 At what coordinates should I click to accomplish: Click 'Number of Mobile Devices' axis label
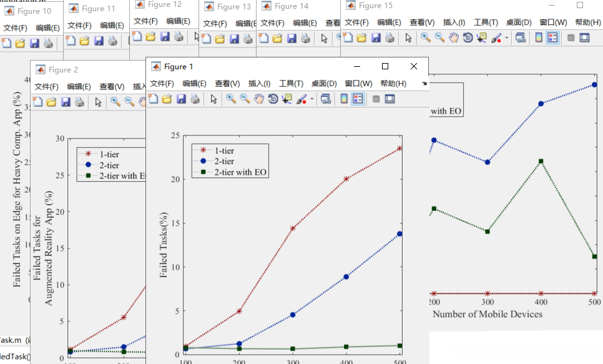[x=488, y=314]
